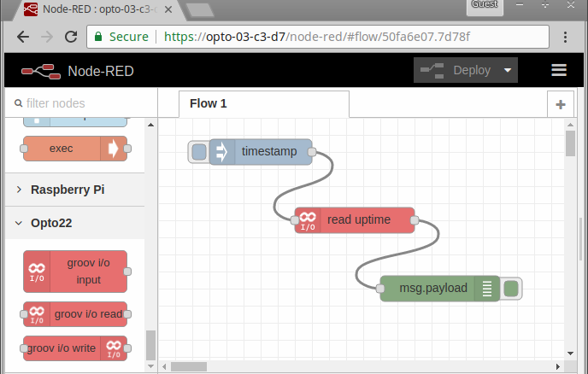
Task: Select the read uptime node
Action: pyautogui.click(x=355, y=220)
